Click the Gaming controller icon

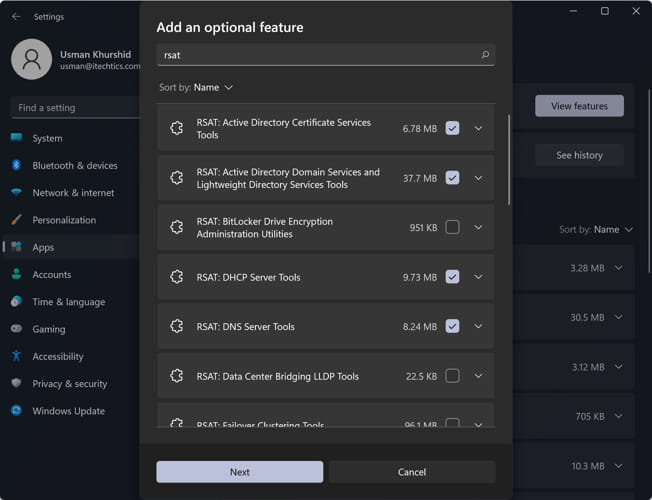click(16, 329)
